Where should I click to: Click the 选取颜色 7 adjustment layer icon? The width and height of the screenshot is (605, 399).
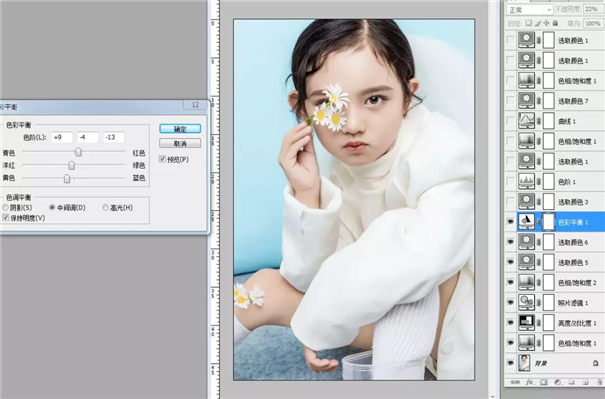point(526,101)
